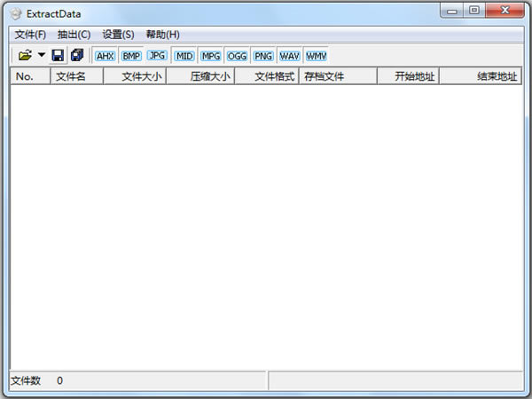Image resolution: width=532 pixels, height=399 pixels.
Task: Select the MID format button
Action: (x=184, y=56)
